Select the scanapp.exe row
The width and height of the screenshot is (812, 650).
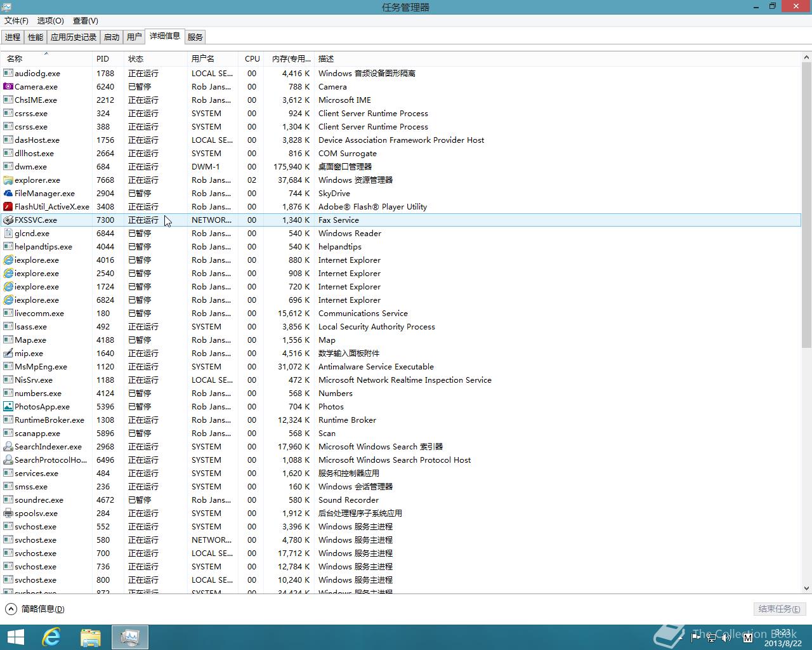(401, 433)
